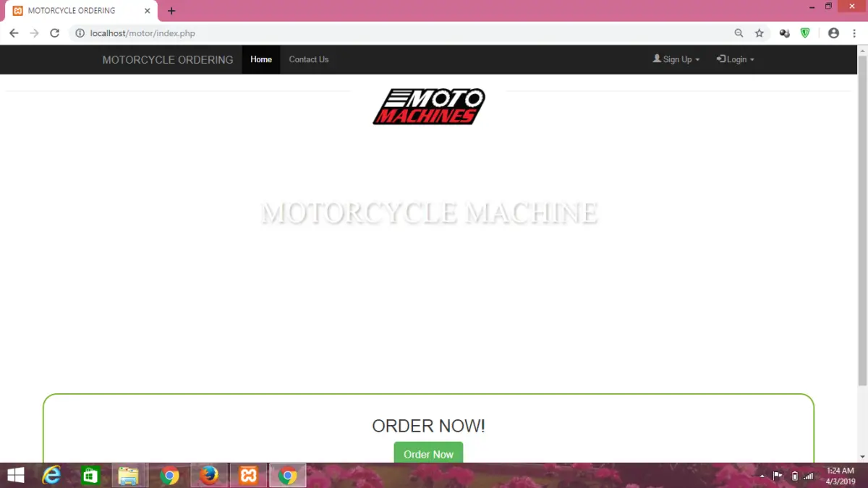Expand the Login dropdown
Viewport: 868px width, 488px height.
coord(736,59)
